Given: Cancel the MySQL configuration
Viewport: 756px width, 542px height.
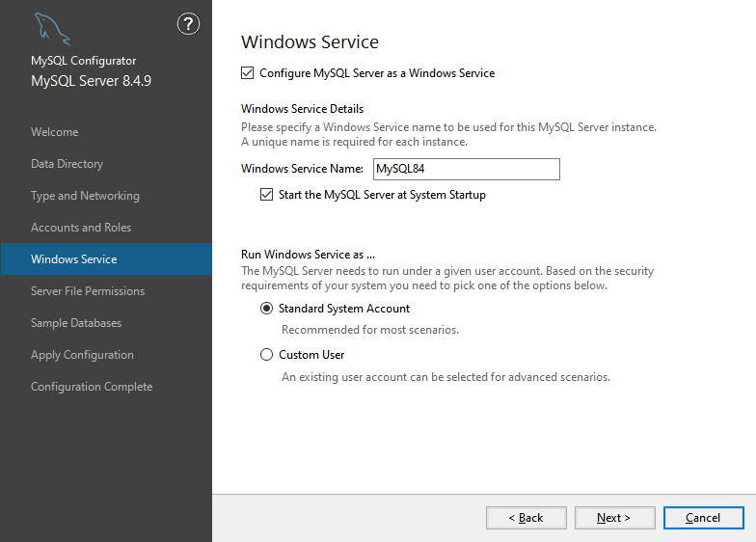Looking at the screenshot, I should point(703,518).
